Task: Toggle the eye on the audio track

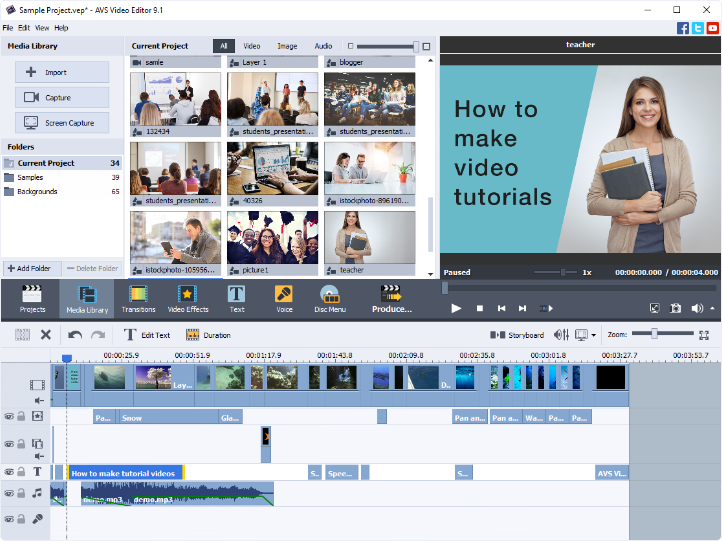Action: click(x=9, y=493)
